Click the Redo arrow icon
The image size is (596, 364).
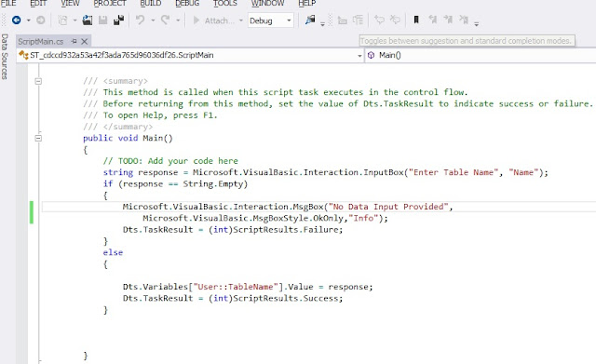click(x=166, y=20)
